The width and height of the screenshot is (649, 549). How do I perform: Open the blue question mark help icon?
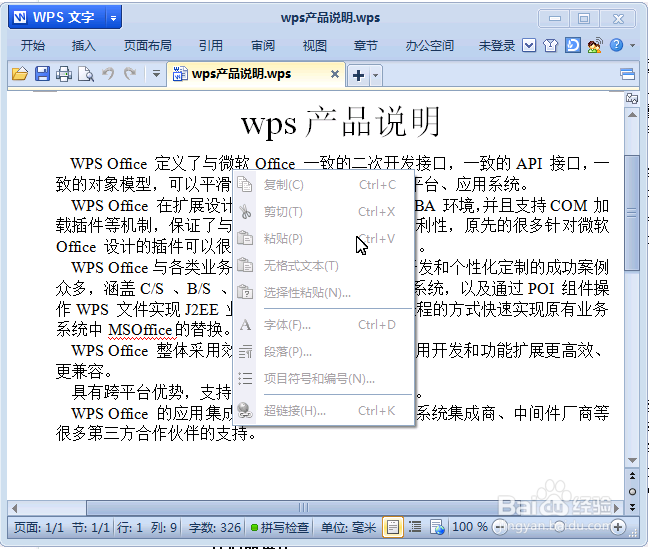tap(616, 45)
